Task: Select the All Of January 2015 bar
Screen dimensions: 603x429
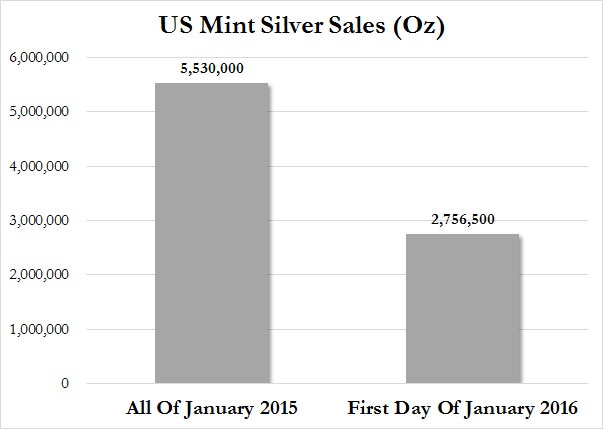Action: 212,233
